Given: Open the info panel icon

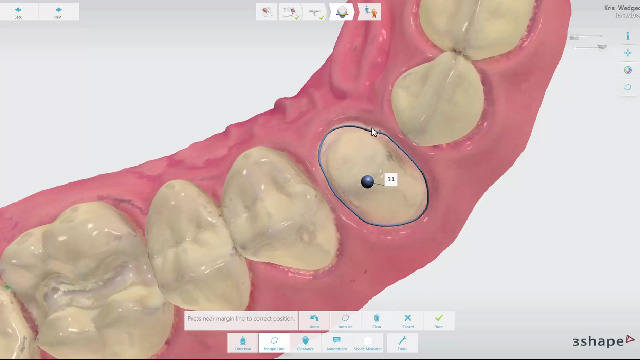Looking at the screenshot, I should pos(628,36).
